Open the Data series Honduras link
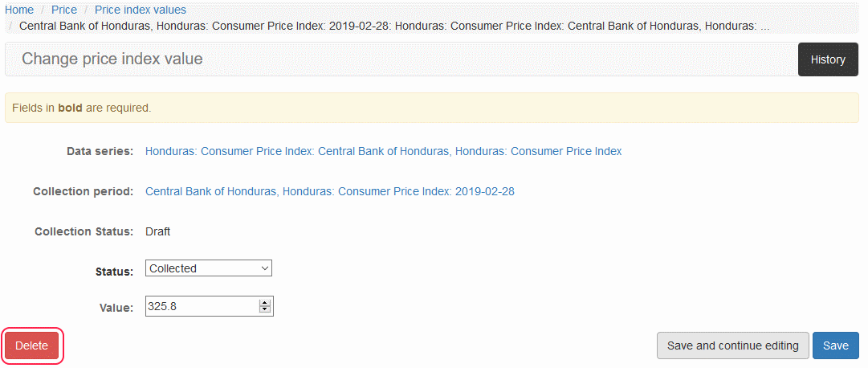 (383, 151)
